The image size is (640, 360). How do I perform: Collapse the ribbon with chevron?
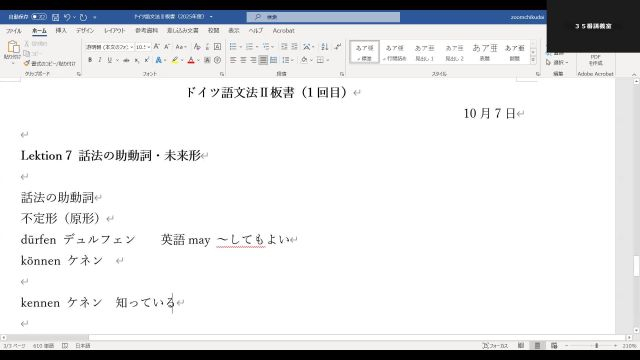coord(634,74)
